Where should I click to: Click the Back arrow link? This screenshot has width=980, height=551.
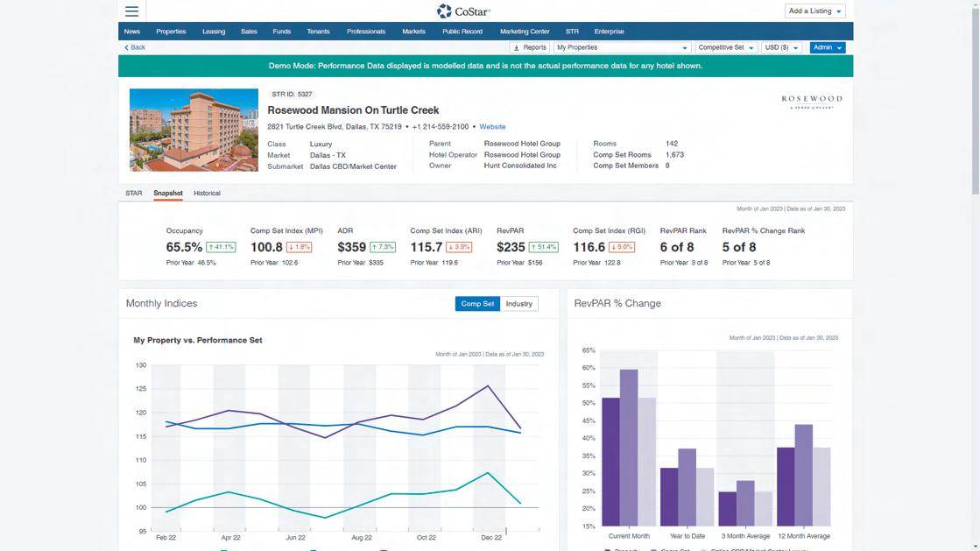[x=134, y=47]
